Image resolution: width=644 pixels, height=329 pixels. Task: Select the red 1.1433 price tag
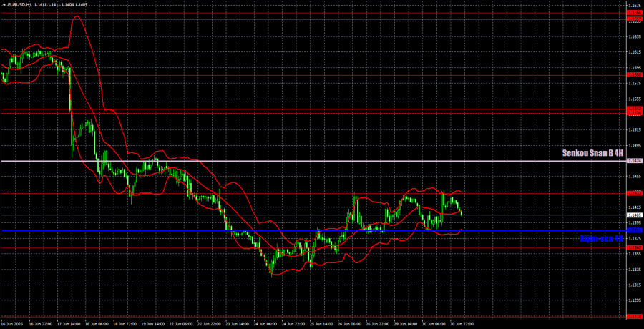(635, 192)
